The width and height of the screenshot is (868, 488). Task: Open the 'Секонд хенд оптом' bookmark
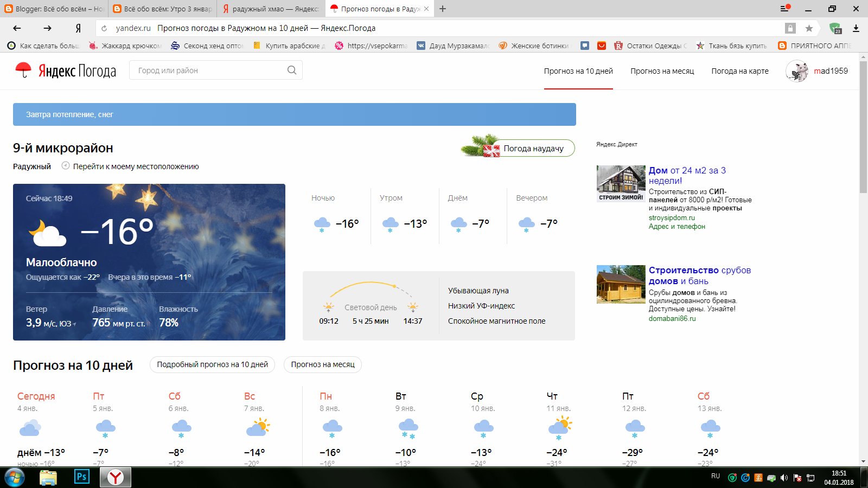[x=207, y=46]
